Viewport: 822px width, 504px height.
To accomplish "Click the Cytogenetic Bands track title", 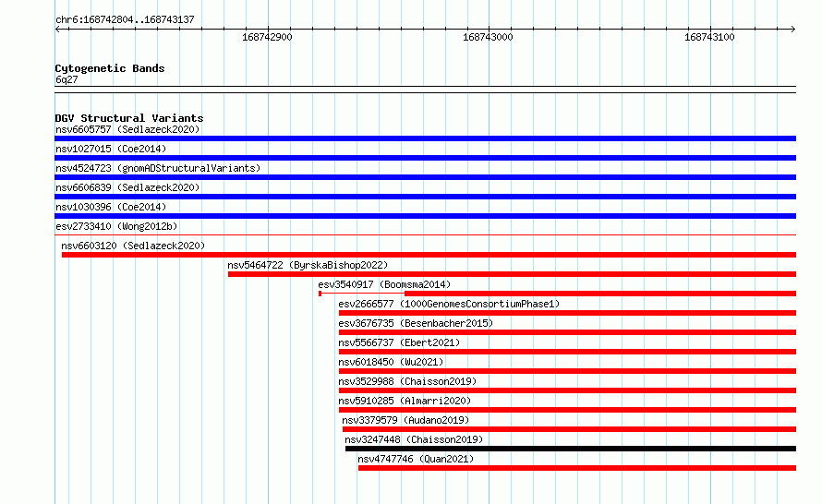I will (110, 68).
